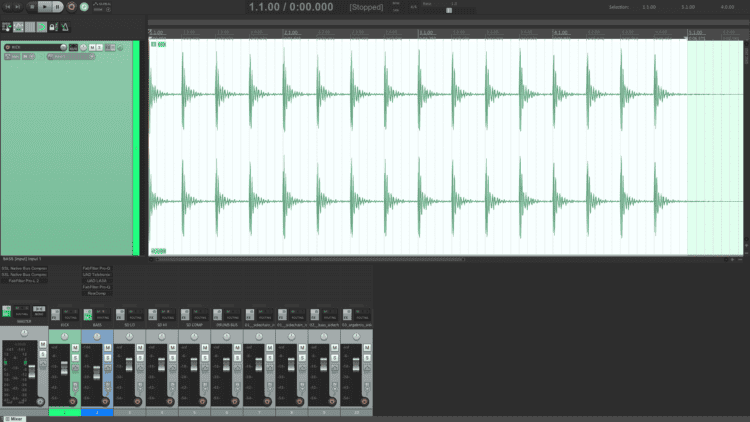750x422 pixels.
Task: Mute DRUMS BUS mixer channel
Action: [238, 348]
